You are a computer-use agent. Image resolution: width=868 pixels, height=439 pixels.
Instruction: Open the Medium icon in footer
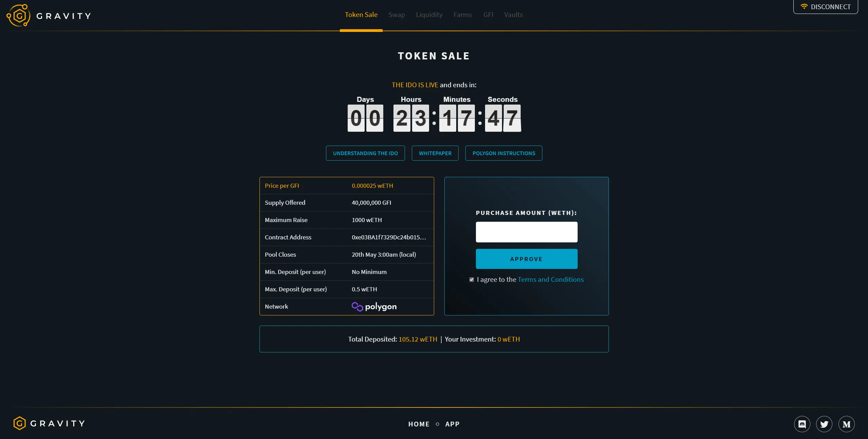click(x=846, y=424)
